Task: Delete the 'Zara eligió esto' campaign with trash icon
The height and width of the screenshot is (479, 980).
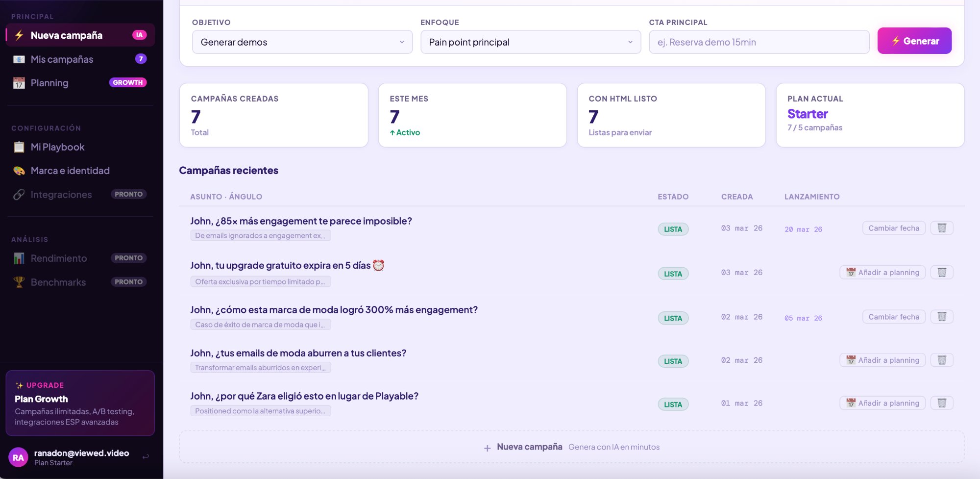Action: pos(942,403)
